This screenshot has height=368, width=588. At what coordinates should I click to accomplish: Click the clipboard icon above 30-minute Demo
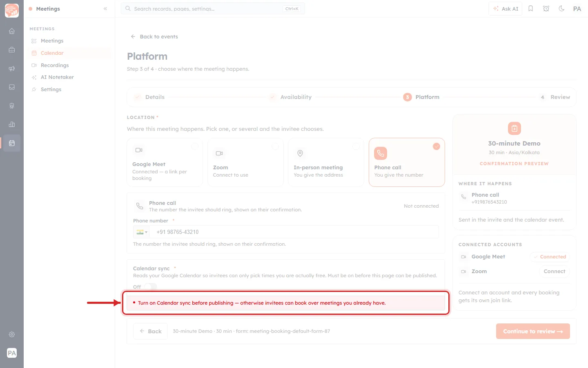[x=514, y=128]
